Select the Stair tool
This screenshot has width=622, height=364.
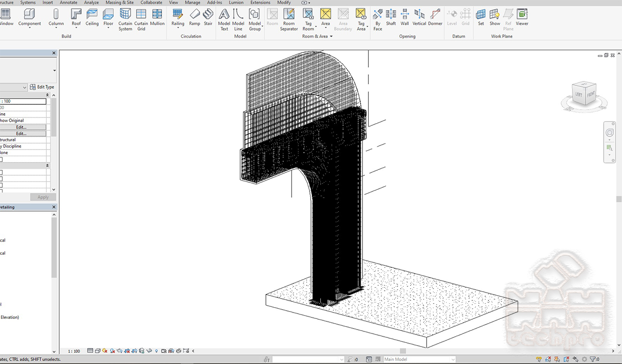(x=208, y=17)
